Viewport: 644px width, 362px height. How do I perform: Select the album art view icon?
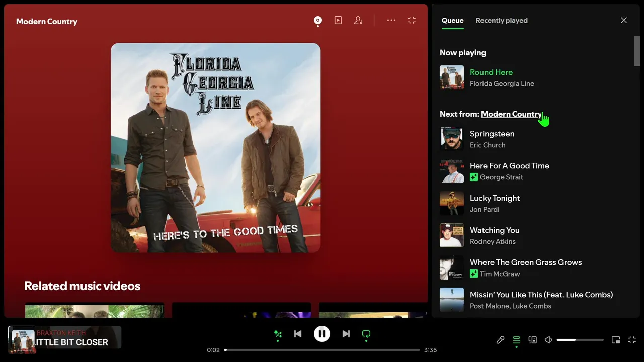pos(318,20)
